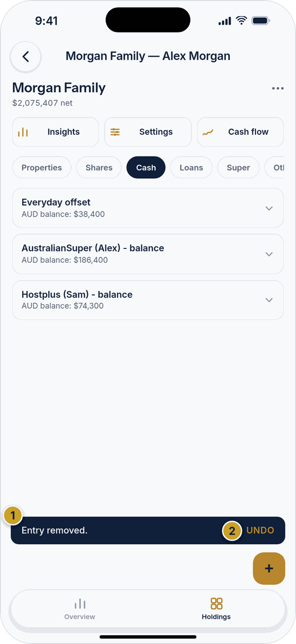Tap the Morgan Family net worth heading
This screenshot has width=296, height=644.
tap(59, 88)
